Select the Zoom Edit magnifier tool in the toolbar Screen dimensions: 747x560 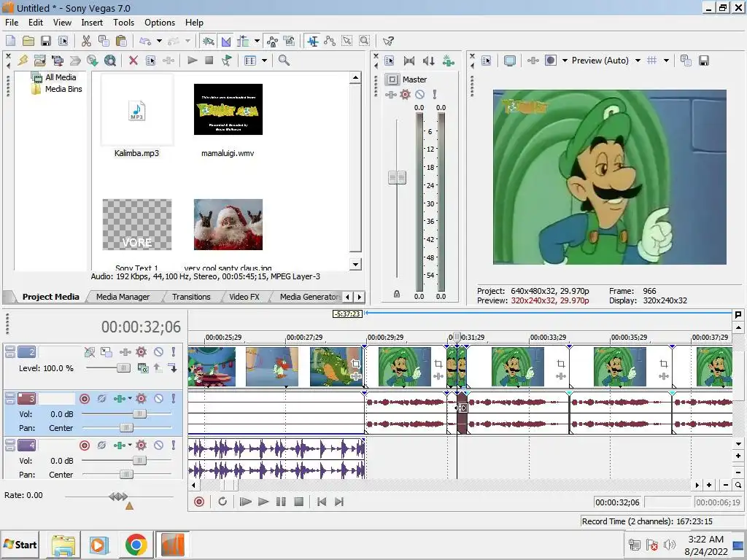pos(365,41)
